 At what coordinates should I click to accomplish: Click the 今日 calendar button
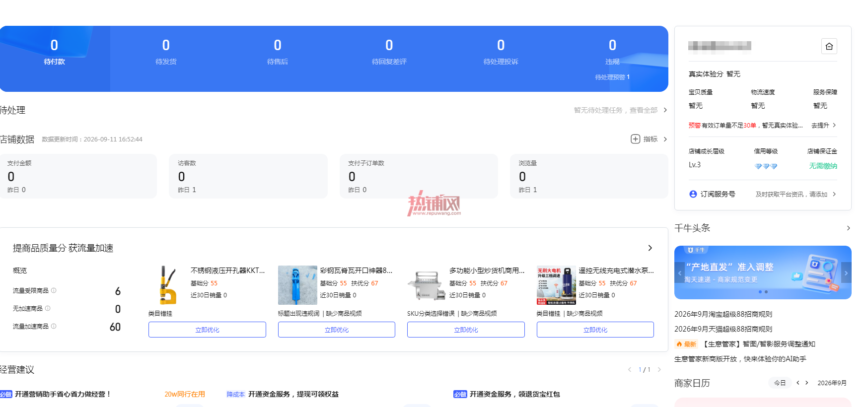tap(780, 383)
